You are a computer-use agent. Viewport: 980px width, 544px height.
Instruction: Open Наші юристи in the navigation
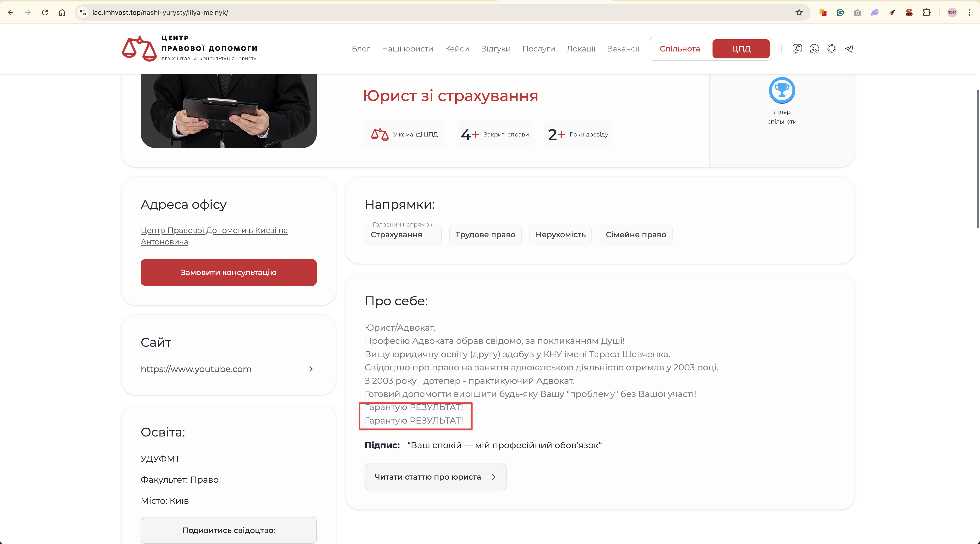click(407, 49)
